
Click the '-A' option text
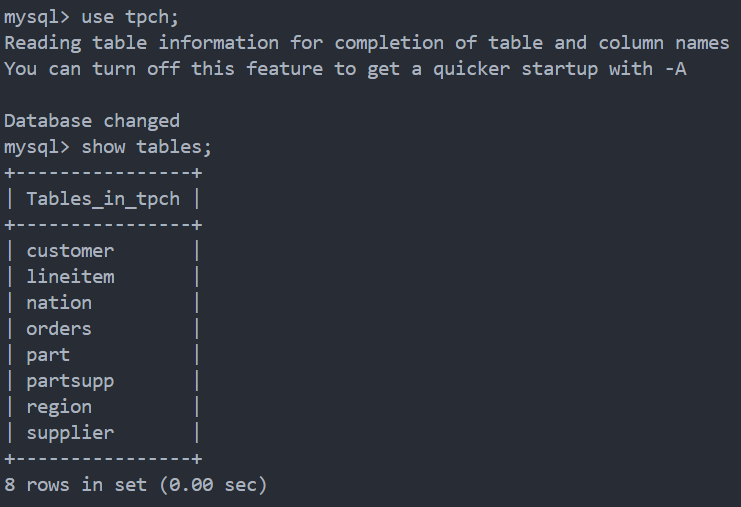click(675, 69)
